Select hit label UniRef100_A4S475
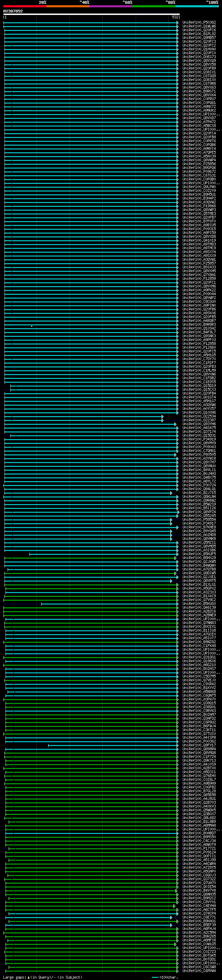Screen dimensions: 222x980 pos(199,428)
